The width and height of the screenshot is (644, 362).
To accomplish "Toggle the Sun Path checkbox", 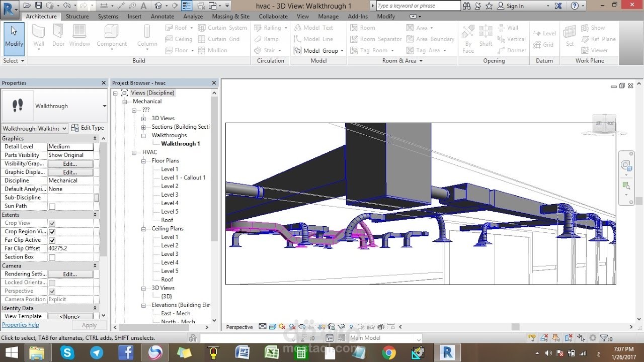I will click(52, 206).
